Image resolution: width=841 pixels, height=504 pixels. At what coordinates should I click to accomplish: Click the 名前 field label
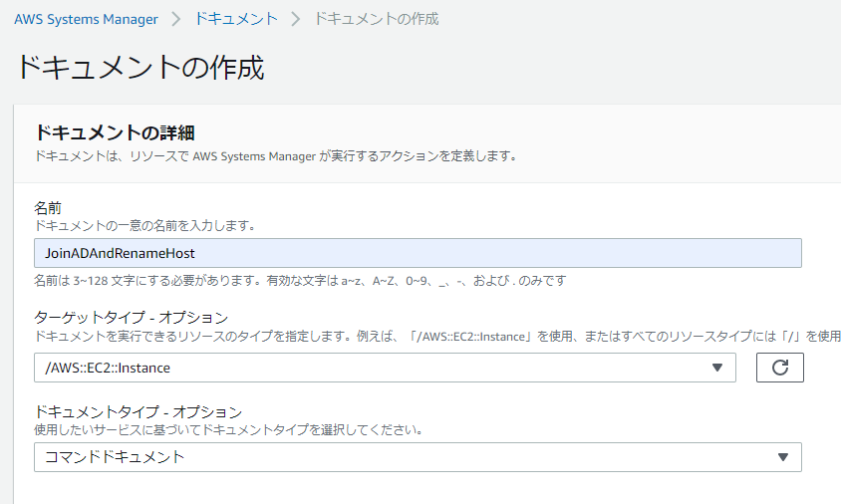(48, 208)
